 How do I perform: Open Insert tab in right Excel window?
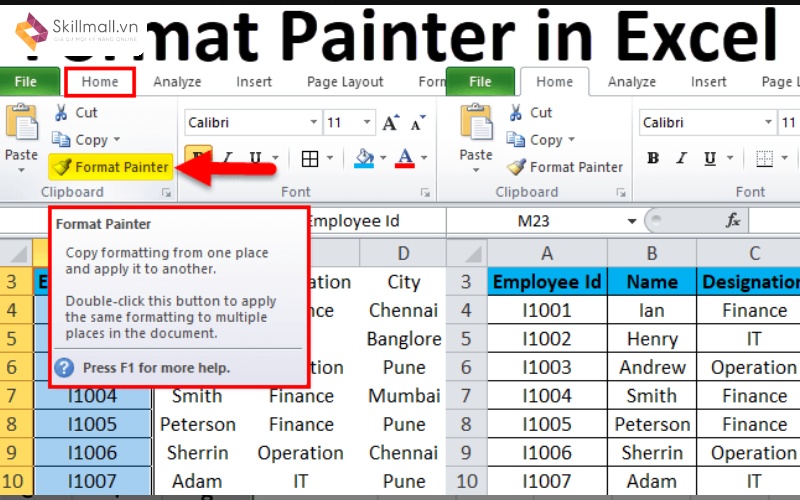708,82
